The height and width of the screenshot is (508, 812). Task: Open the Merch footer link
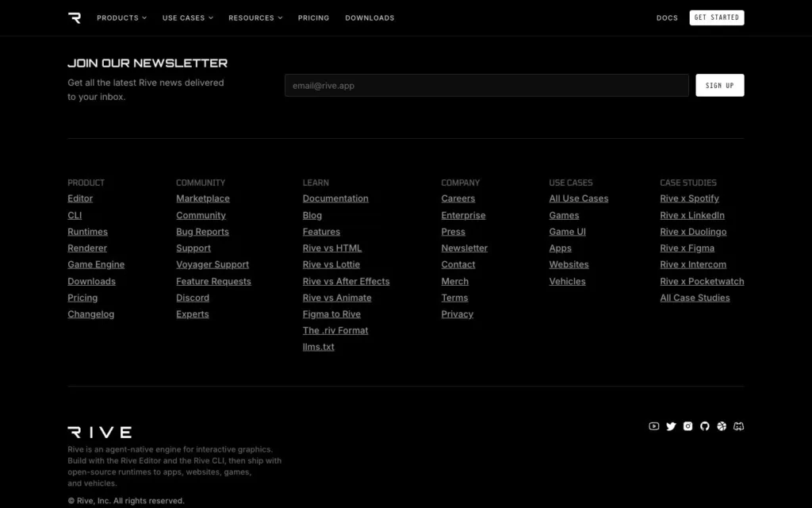[x=454, y=282]
